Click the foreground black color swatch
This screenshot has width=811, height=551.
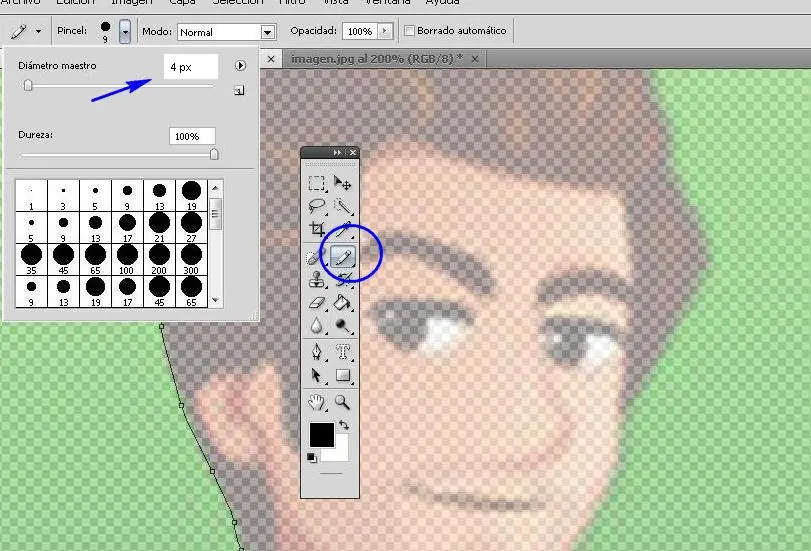tap(322, 435)
